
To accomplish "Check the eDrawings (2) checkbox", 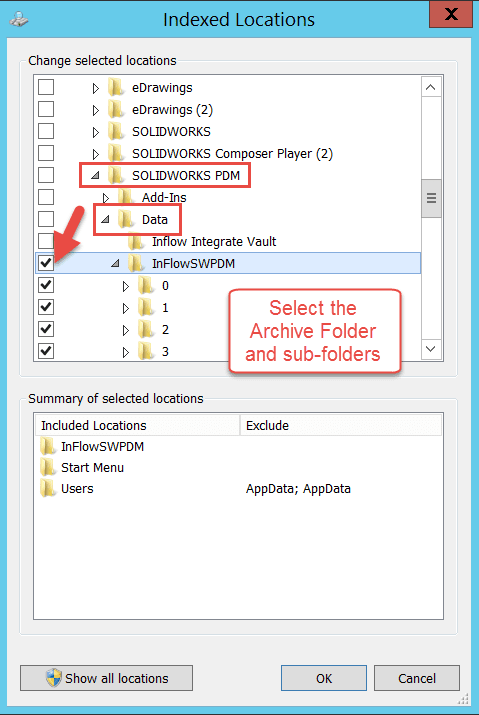I will point(46,109).
